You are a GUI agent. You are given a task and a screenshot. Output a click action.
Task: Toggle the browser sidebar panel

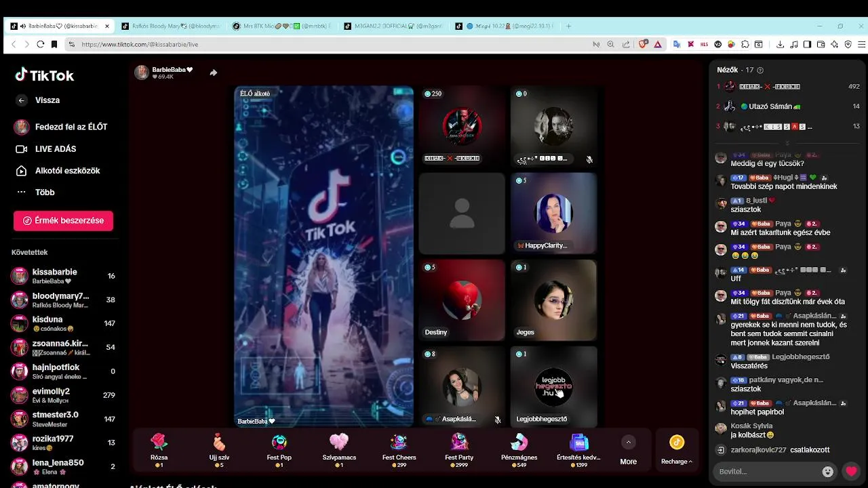tap(807, 44)
